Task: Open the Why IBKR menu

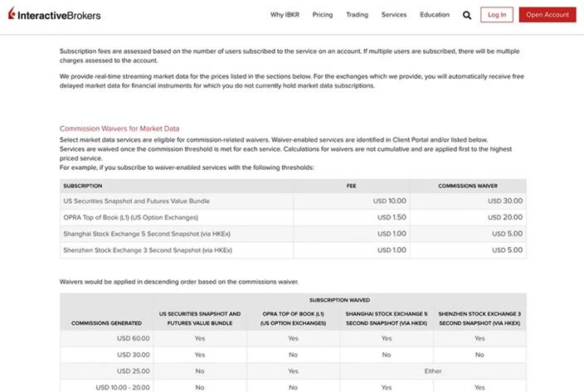Action: point(286,15)
